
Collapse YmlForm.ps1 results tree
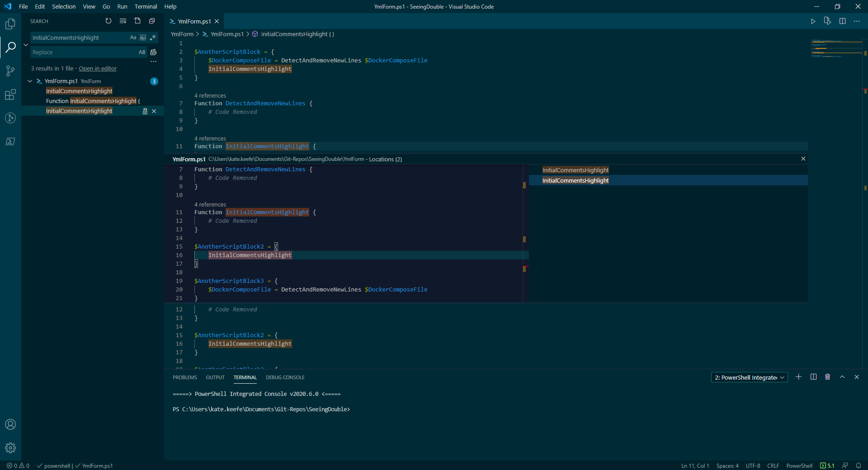pyautogui.click(x=30, y=81)
